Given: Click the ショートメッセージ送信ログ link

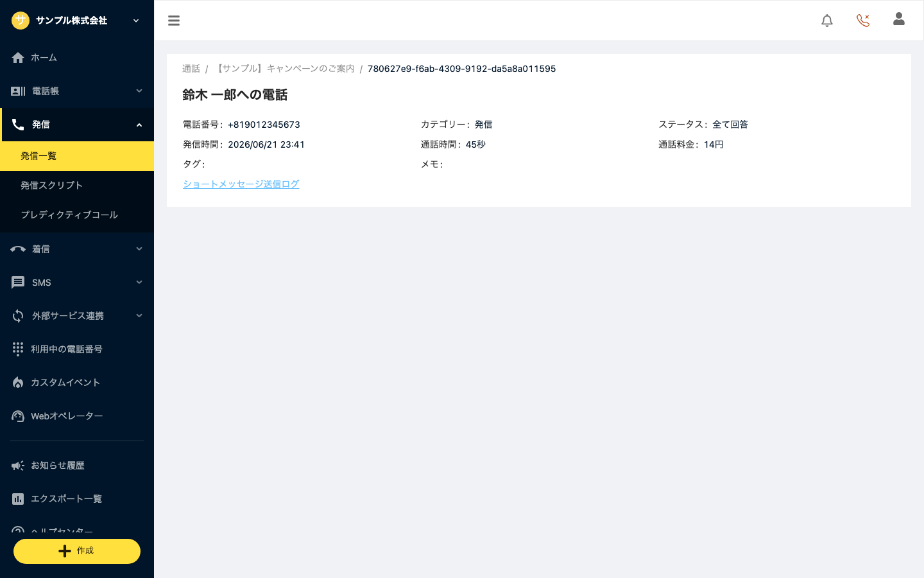Looking at the screenshot, I should tap(241, 184).
